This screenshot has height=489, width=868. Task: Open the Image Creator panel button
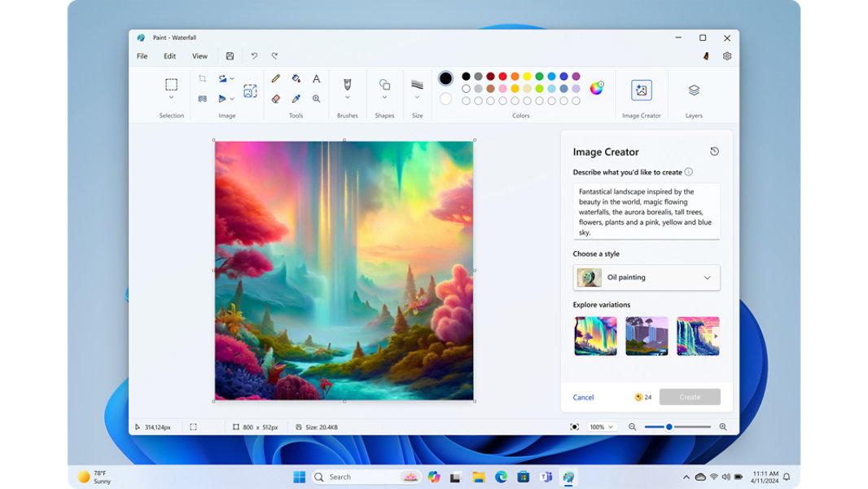pos(641,90)
